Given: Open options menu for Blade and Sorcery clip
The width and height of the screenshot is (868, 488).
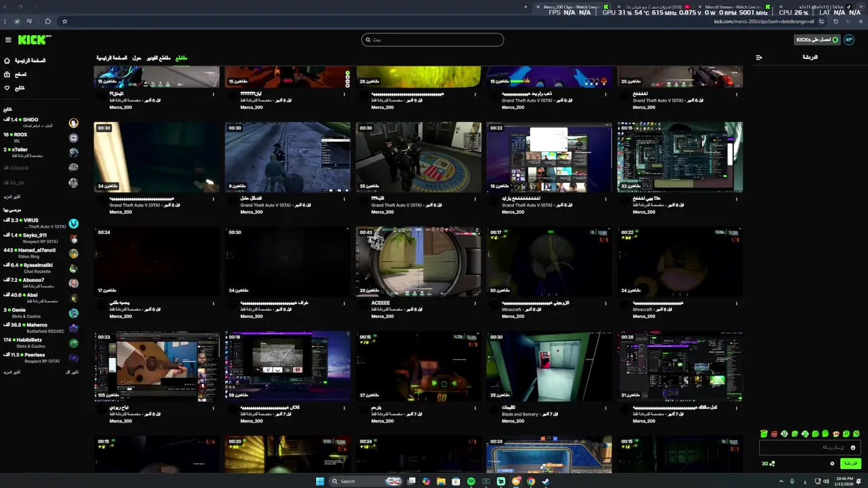Looking at the screenshot, I should tap(606, 408).
